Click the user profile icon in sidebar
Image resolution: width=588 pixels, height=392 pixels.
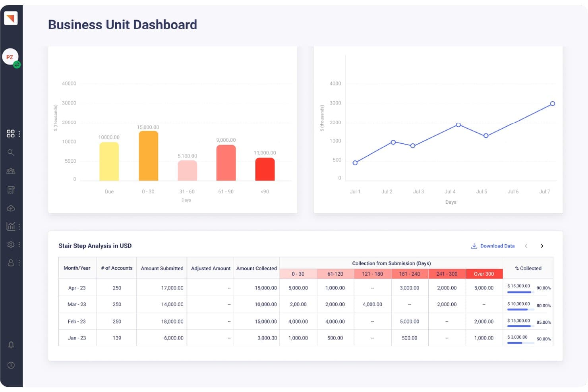click(x=11, y=263)
